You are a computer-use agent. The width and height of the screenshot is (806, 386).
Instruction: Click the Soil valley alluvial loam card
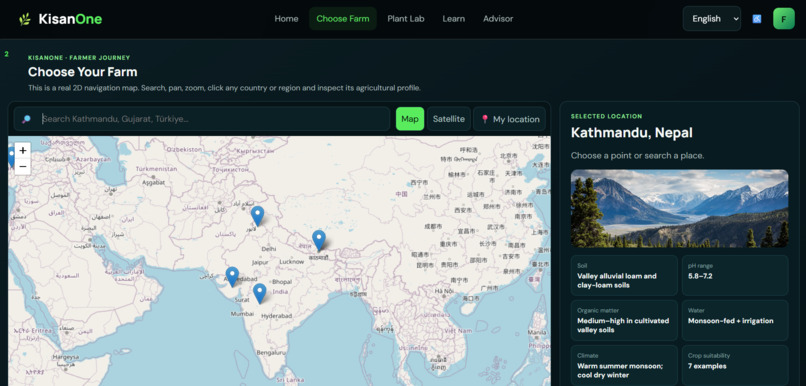tap(624, 275)
